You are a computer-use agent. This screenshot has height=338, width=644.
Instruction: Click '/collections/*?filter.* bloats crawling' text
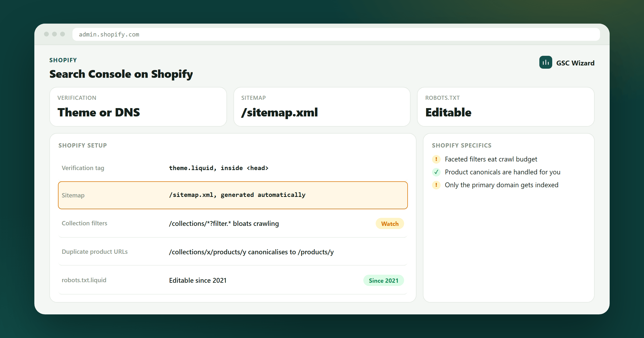[224, 223]
